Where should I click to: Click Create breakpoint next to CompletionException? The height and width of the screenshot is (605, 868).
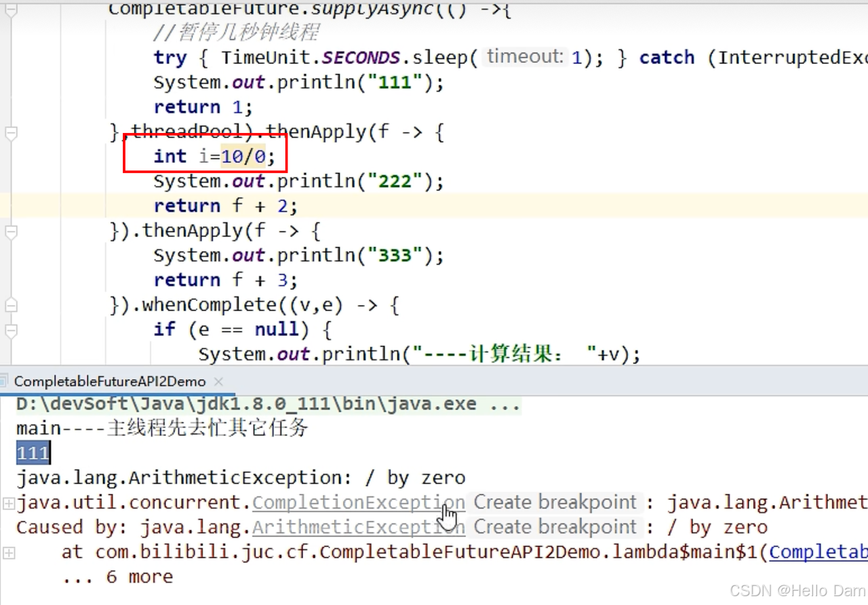click(x=555, y=503)
